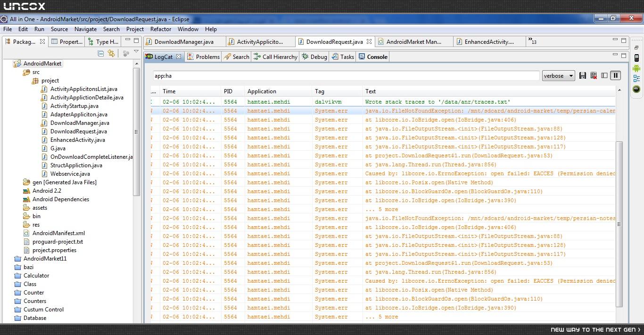
Task: Switch to the Type Hierarchy tab
Action: (x=103, y=41)
